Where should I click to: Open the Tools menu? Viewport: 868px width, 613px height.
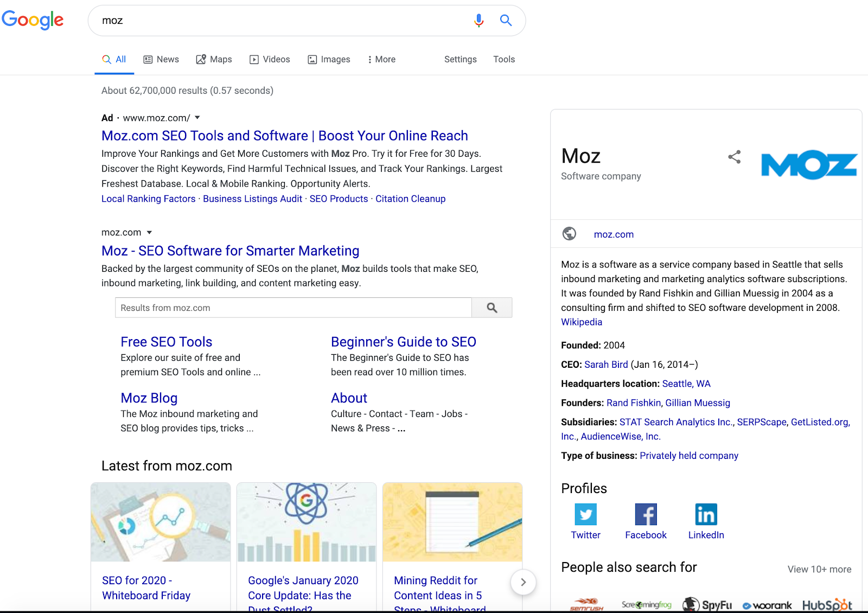[x=503, y=60]
